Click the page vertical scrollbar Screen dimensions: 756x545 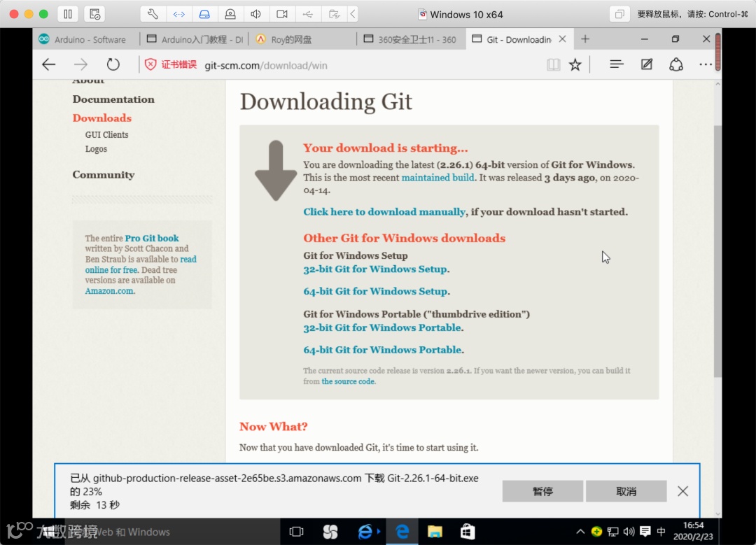tap(717, 251)
